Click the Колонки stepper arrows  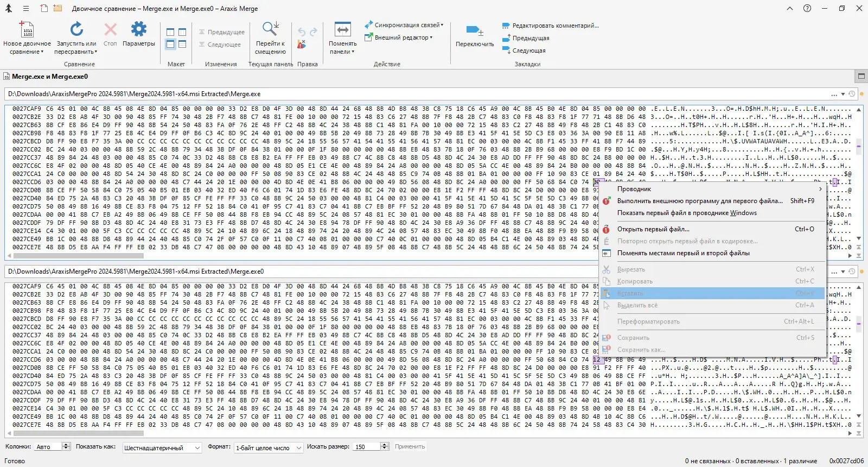[66, 446]
